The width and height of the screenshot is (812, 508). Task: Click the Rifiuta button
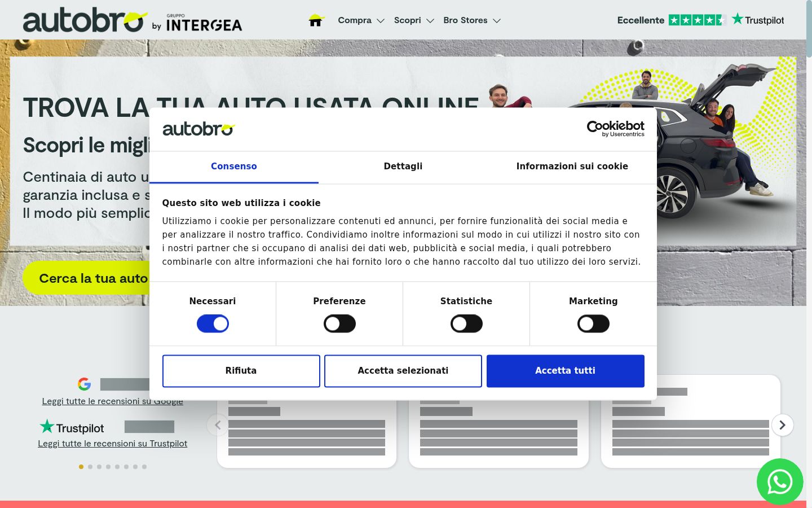[x=241, y=371]
